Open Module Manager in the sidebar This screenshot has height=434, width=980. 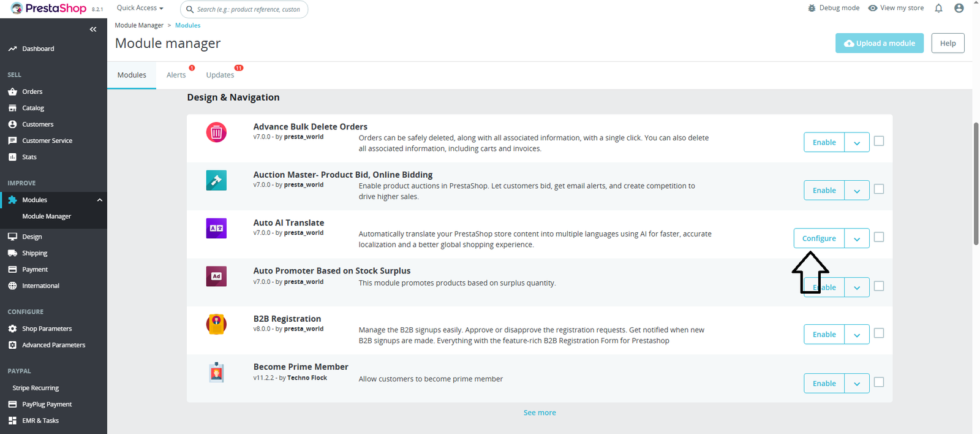pos(47,216)
